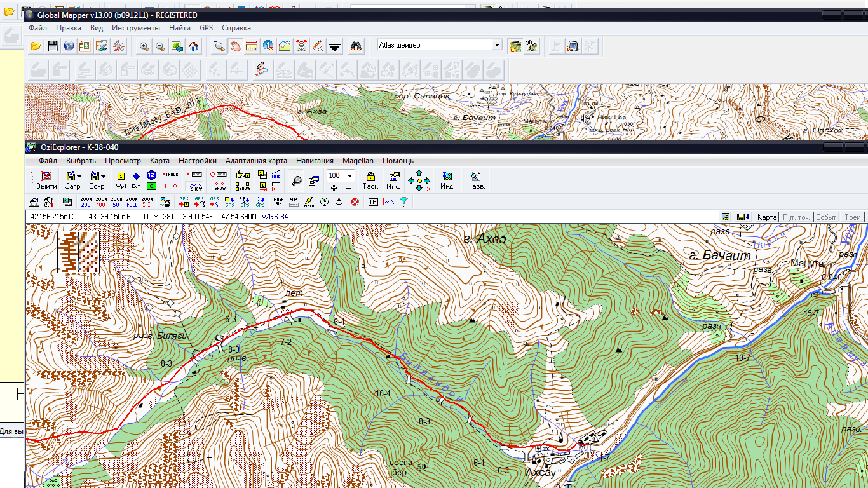
Task: Open the Atlas шейдер shader dropdown
Action: [497, 45]
